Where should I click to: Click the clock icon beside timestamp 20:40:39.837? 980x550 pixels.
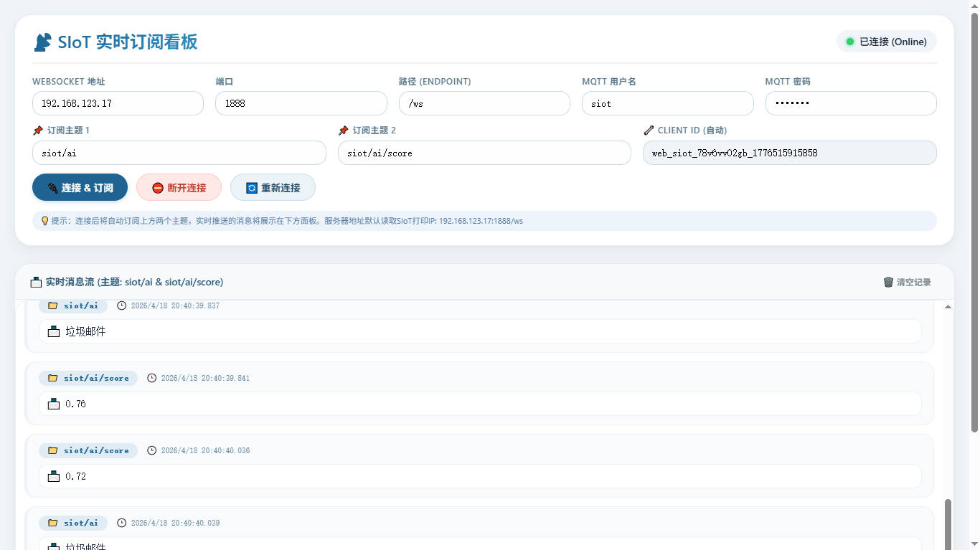click(x=122, y=305)
